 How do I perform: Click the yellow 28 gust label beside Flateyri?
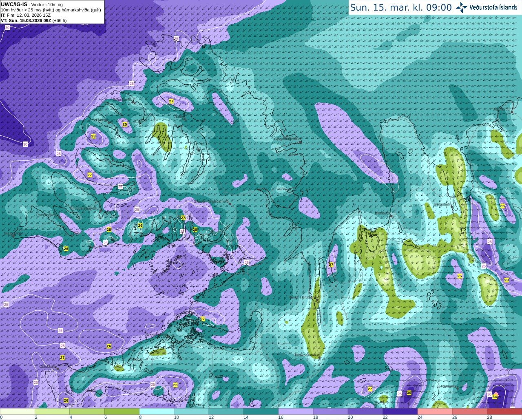[93, 136]
